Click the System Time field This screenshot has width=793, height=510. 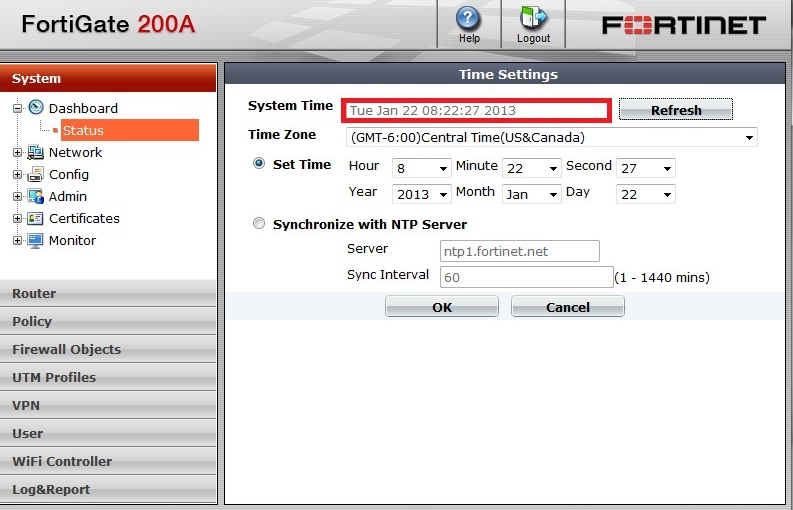(x=476, y=110)
